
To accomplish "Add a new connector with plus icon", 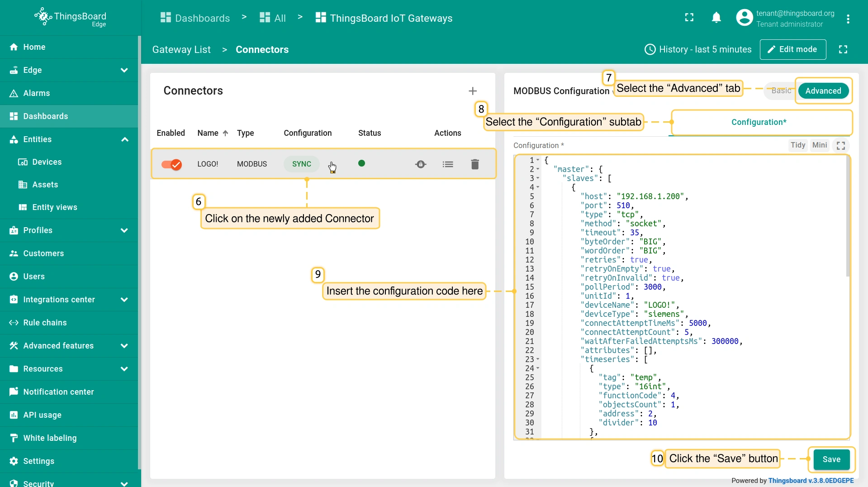I will (x=473, y=91).
